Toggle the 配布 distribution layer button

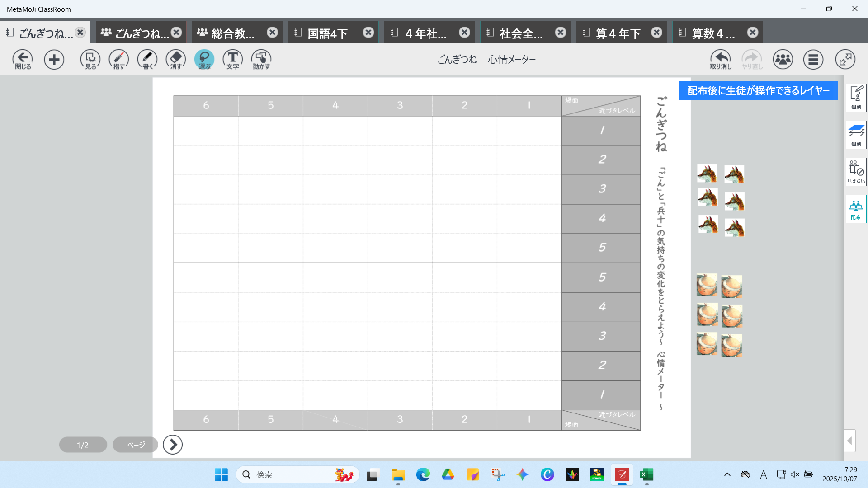pyautogui.click(x=856, y=209)
